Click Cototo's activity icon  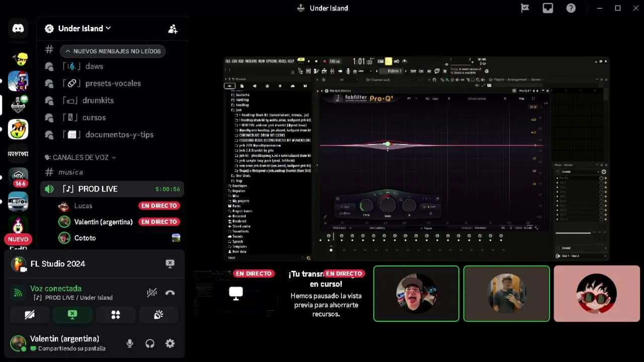coord(176,238)
